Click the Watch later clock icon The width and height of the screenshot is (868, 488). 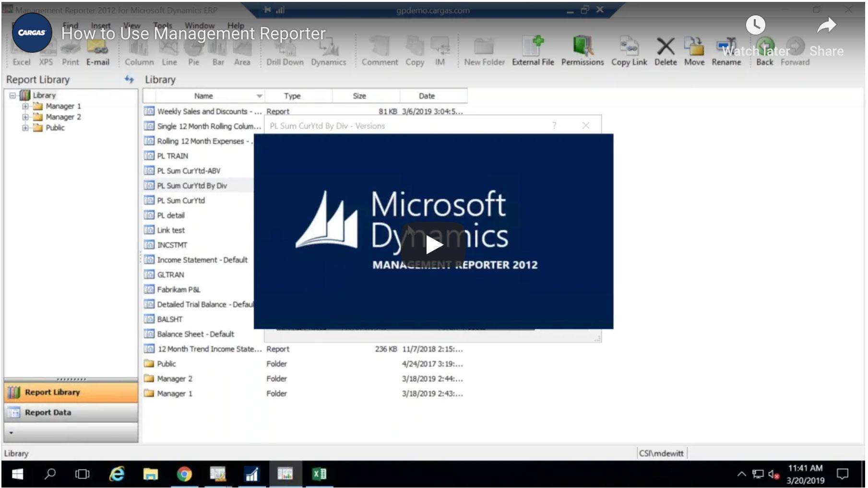756,25
